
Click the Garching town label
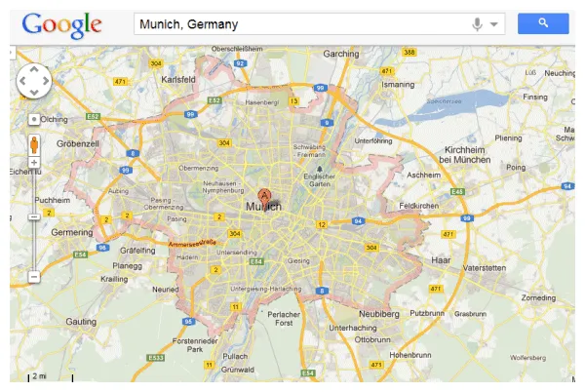tap(341, 54)
